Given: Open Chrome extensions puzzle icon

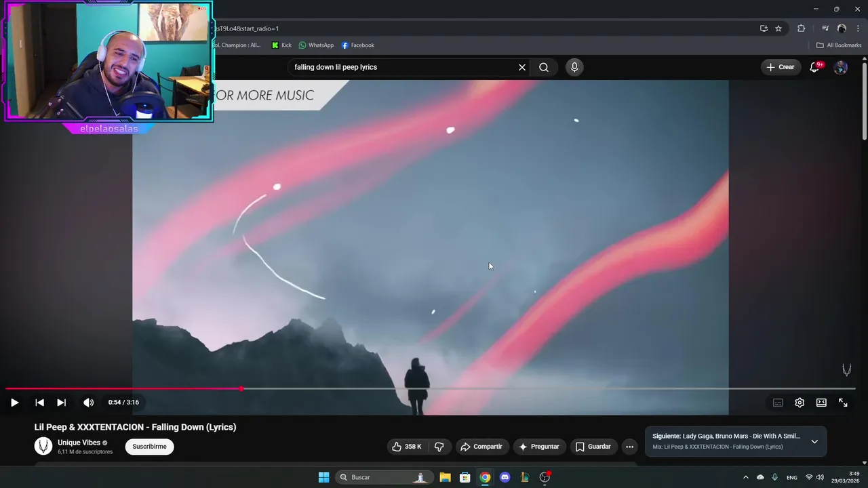Looking at the screenshot, I should (801, 28).
